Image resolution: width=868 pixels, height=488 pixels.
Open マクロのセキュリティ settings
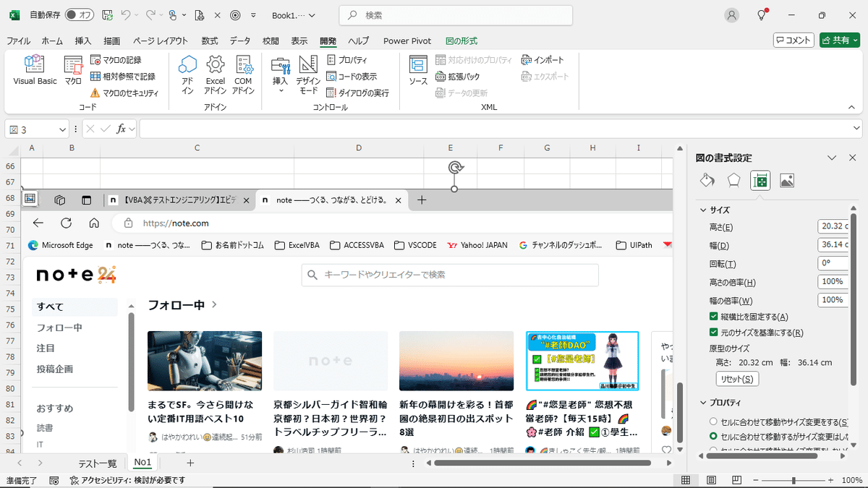[x=124, y=93]
